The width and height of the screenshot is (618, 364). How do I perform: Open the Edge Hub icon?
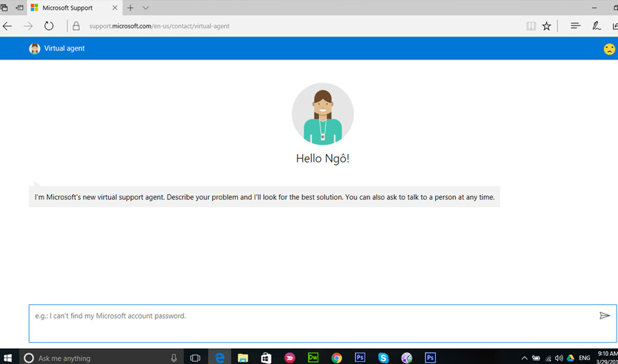coord(575,26)
